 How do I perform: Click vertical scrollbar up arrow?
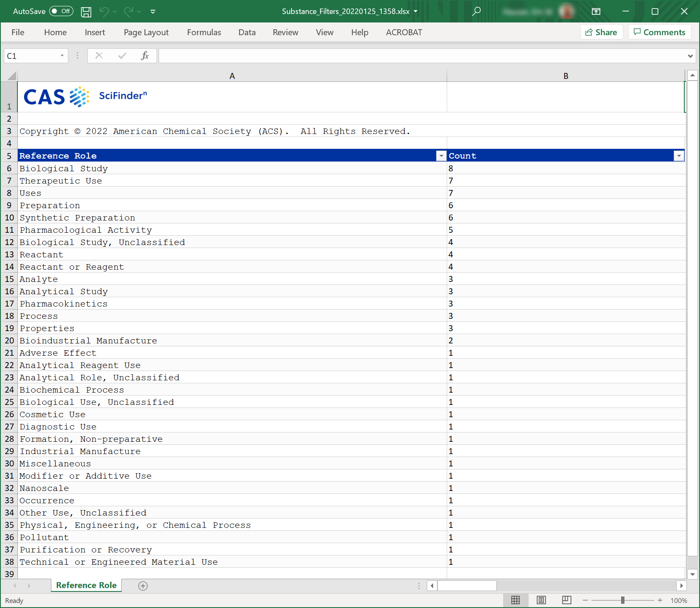point(692,75)
